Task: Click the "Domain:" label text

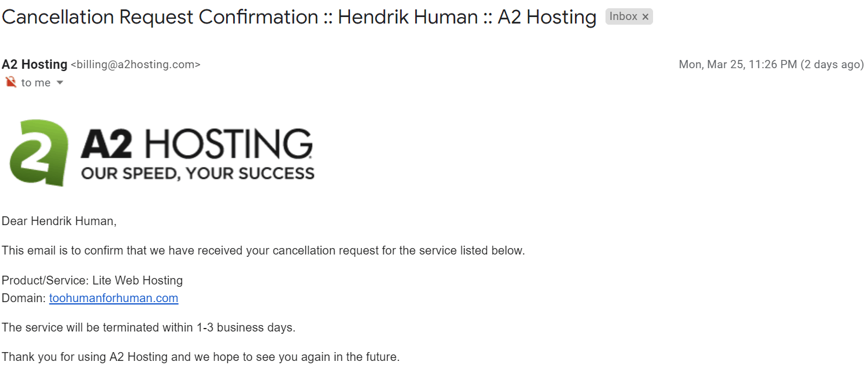Action: 23,298
